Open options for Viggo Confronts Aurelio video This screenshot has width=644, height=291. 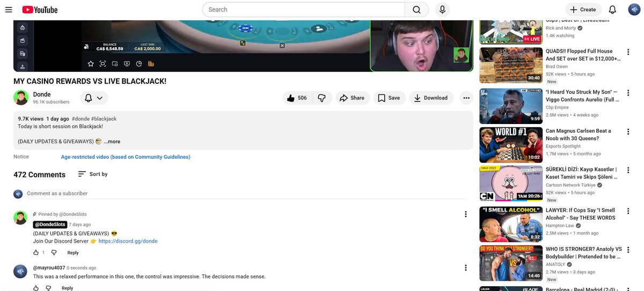[628, 92]
